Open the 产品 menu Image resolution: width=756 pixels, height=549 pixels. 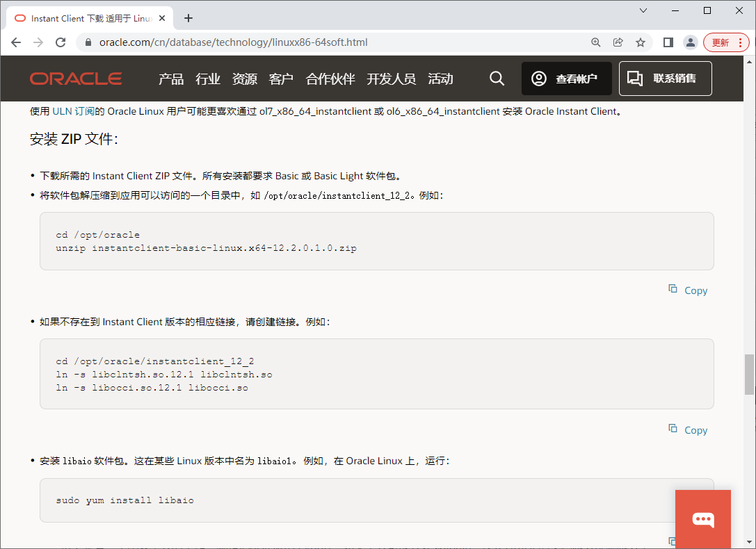point(171,79)
